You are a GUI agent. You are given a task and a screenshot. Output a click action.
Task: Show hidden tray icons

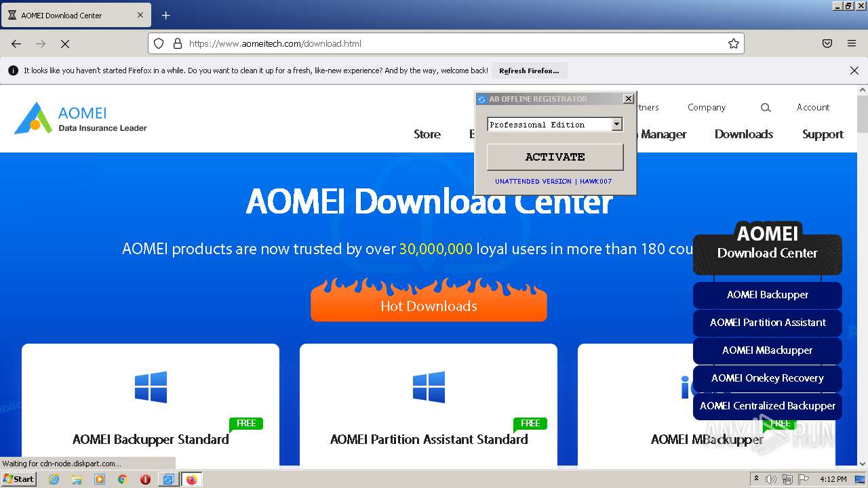point(756,479)
